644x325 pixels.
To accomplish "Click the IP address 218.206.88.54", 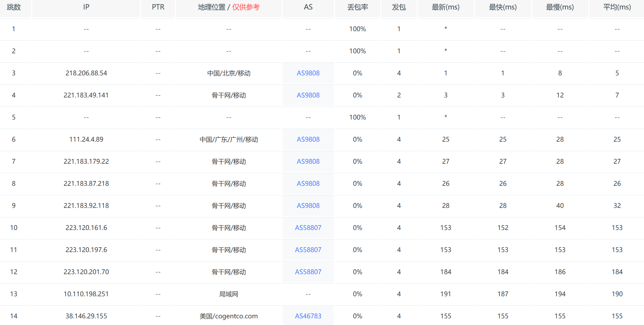I will coord(86,73).
